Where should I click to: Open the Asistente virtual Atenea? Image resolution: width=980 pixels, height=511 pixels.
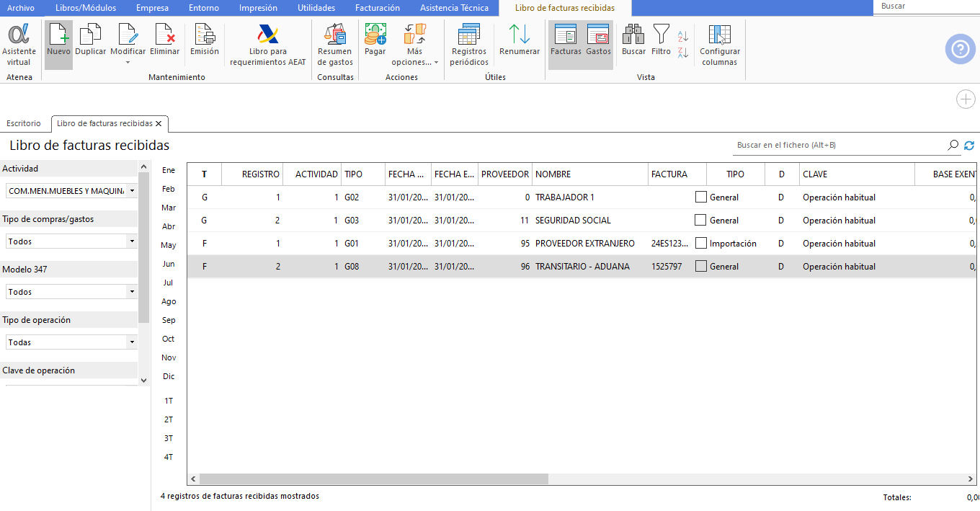coord(19,45)
